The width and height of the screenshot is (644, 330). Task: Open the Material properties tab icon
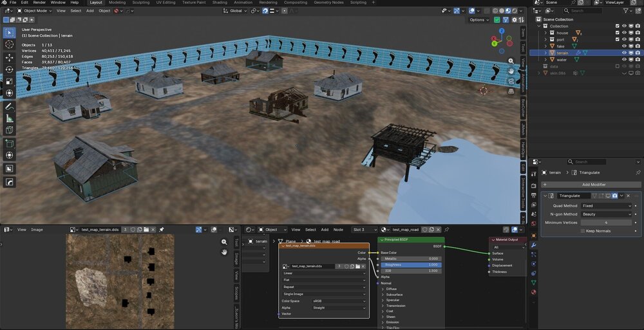point(533,292)
